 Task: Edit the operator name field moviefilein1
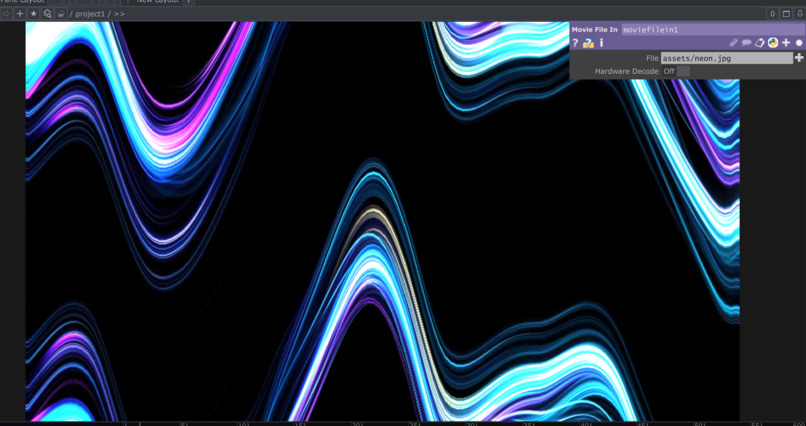[x=713, y=30]
